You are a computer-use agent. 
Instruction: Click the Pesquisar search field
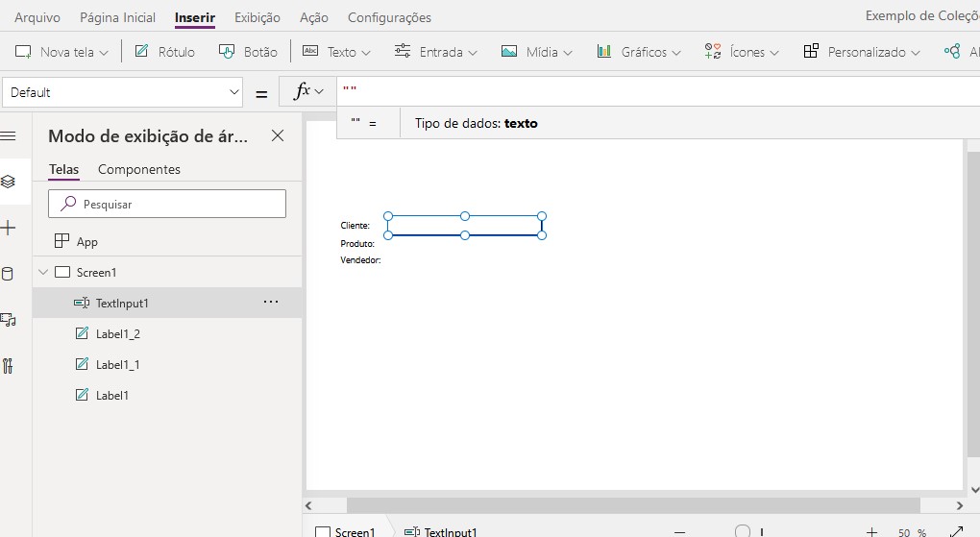coord(167,204)
